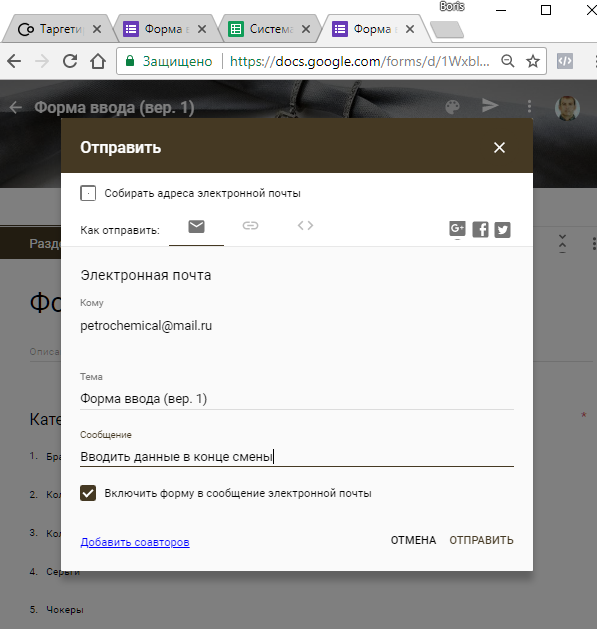Open the Добавить соавторов link
The width and height of the screenshot is (597, 629).
pos(135,542)
